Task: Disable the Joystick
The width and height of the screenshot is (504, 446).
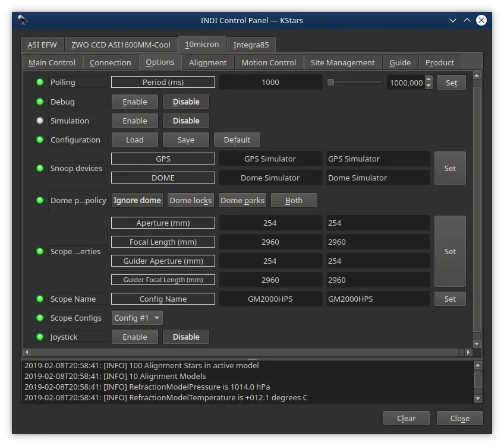Action: 186,337
